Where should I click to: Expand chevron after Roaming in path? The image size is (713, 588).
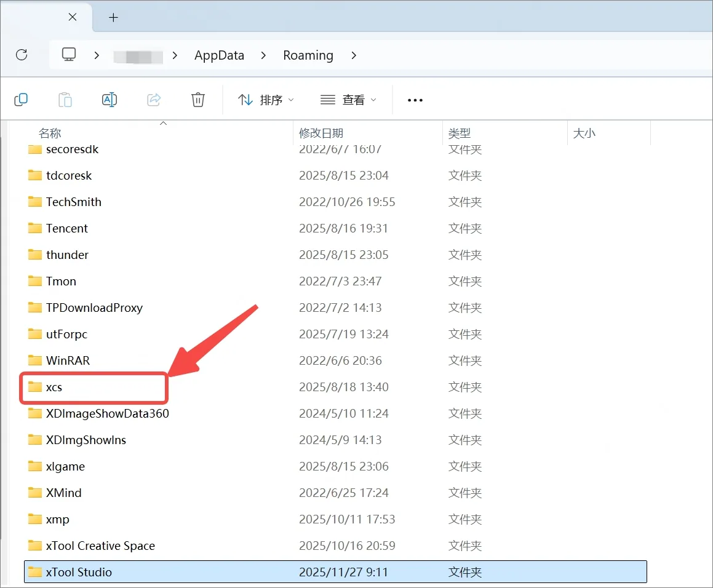coord(354,55)
